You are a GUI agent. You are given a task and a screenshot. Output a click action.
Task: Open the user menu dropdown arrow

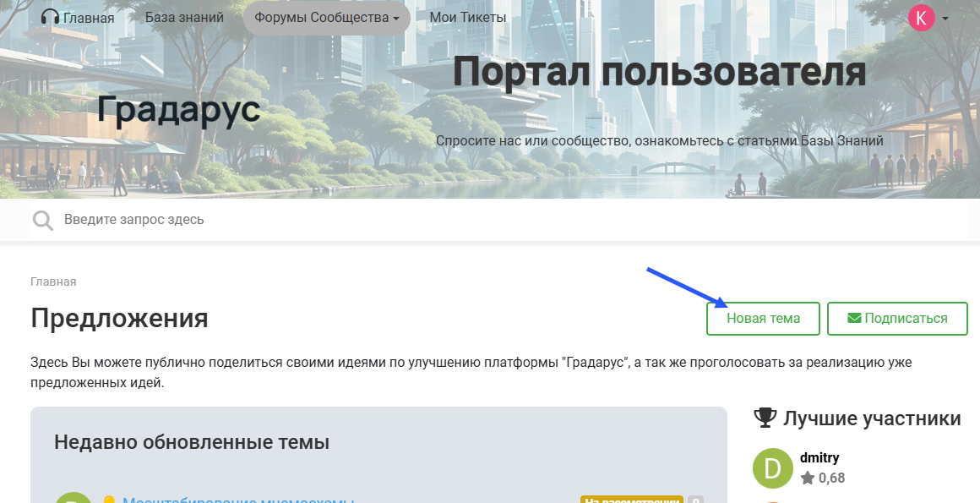click(945, 19)
